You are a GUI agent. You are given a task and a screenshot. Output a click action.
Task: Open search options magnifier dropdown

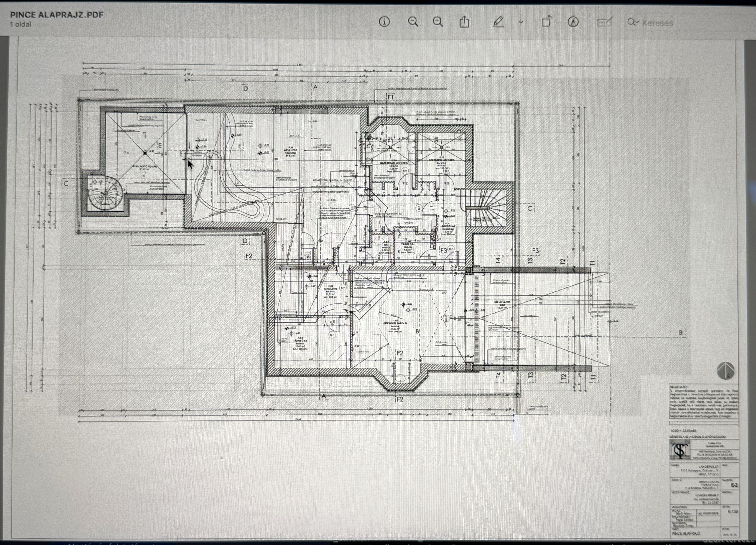click(633, 22)
